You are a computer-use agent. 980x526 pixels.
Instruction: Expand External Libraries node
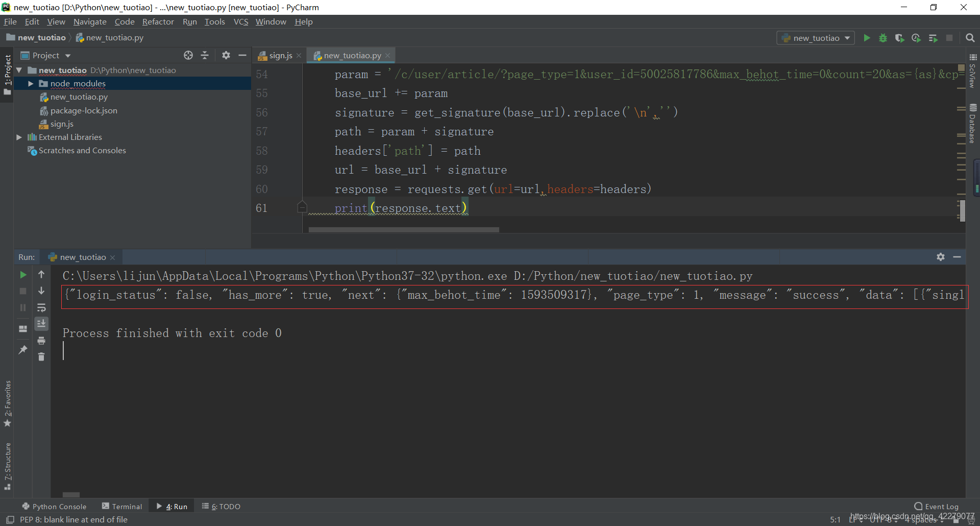click(x=19, y=137)
